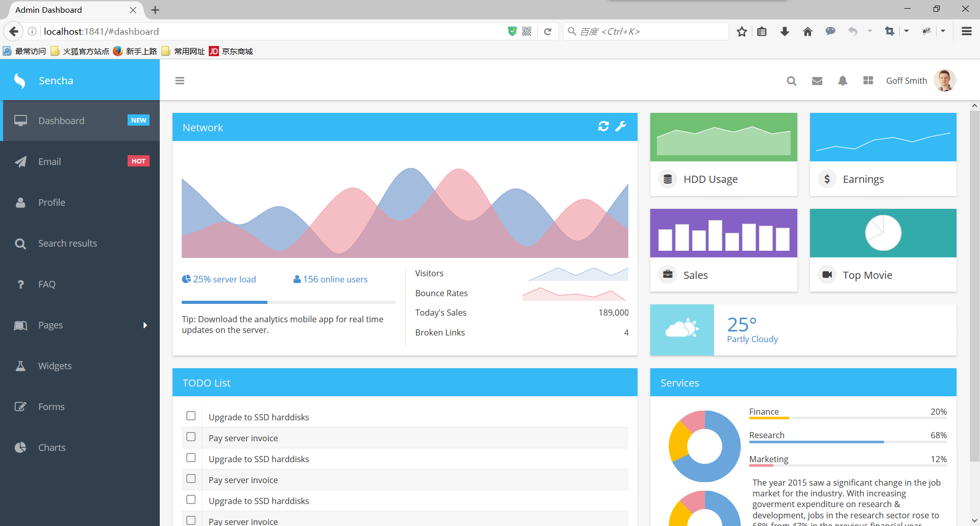
Task: Click the Sales briefcase icon
Action: (668, 275)
